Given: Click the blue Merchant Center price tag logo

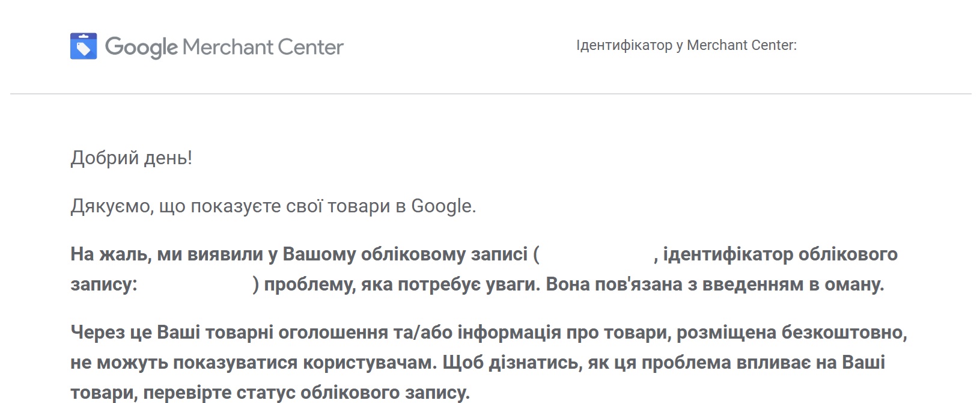Looking at the screenshot, I should coord(84,46).
